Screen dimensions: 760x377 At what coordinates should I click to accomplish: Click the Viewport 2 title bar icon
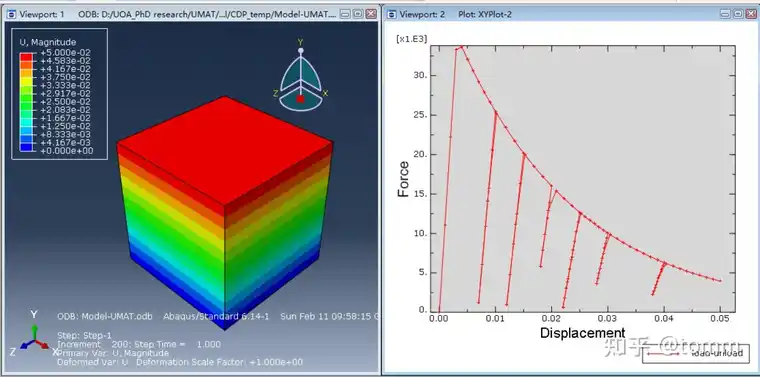[x=391, y=14]
